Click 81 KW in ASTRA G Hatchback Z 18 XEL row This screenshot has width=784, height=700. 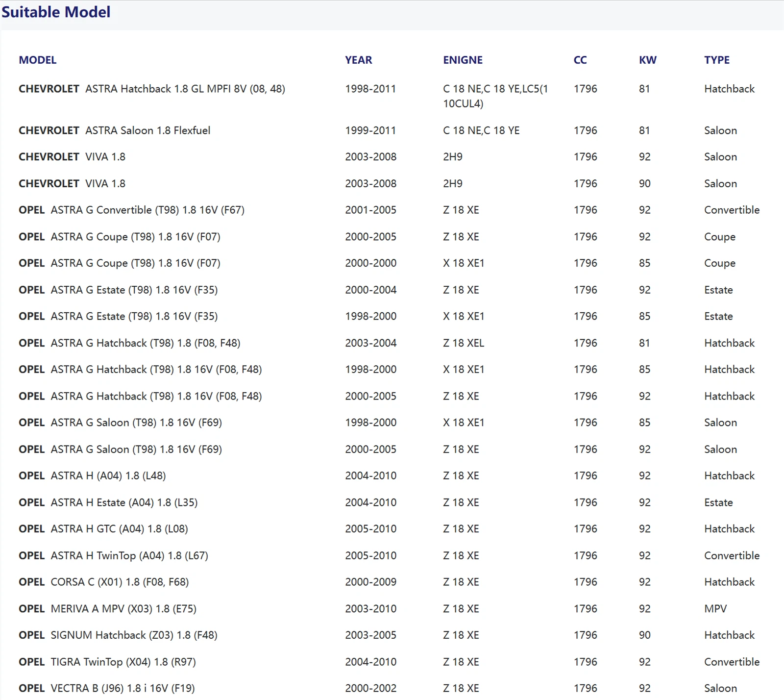point(644,343)
